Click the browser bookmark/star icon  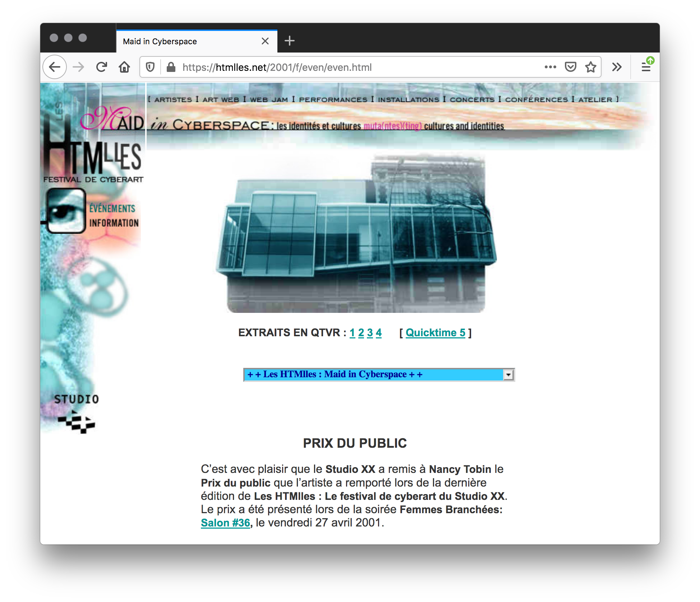pyautogui.click(x=591, y=67)
